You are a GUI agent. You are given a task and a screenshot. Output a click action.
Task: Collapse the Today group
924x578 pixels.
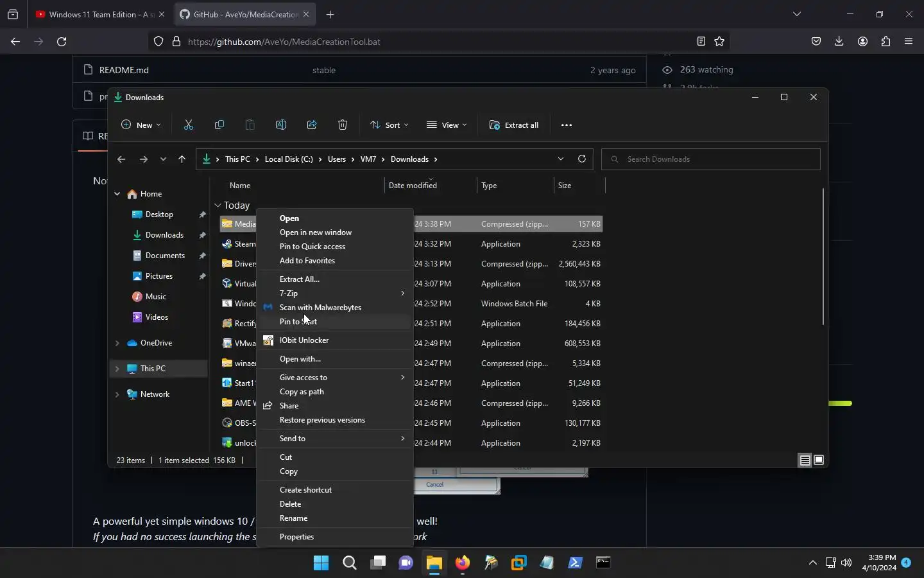pyautogui.click(x=218, y=206)
